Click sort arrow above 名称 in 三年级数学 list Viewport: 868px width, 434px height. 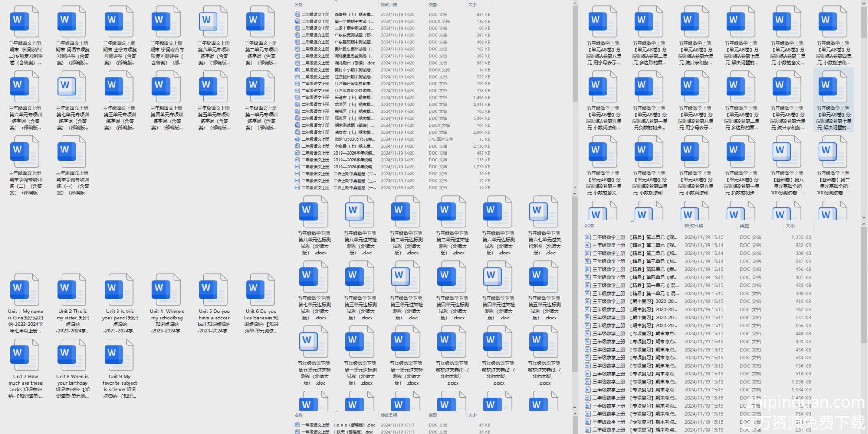(632, 221)
